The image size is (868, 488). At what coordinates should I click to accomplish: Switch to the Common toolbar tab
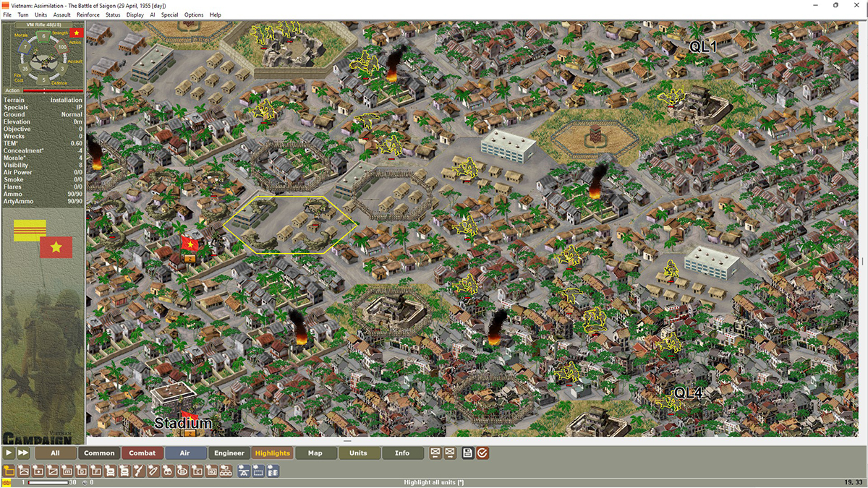tap(99, 453)
